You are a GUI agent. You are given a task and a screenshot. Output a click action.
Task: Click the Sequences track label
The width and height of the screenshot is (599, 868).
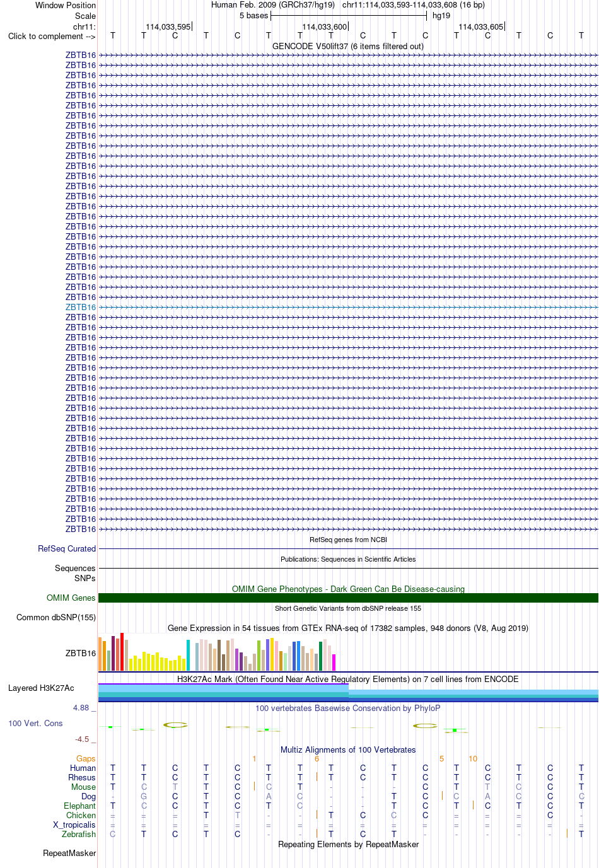(75, 568)
